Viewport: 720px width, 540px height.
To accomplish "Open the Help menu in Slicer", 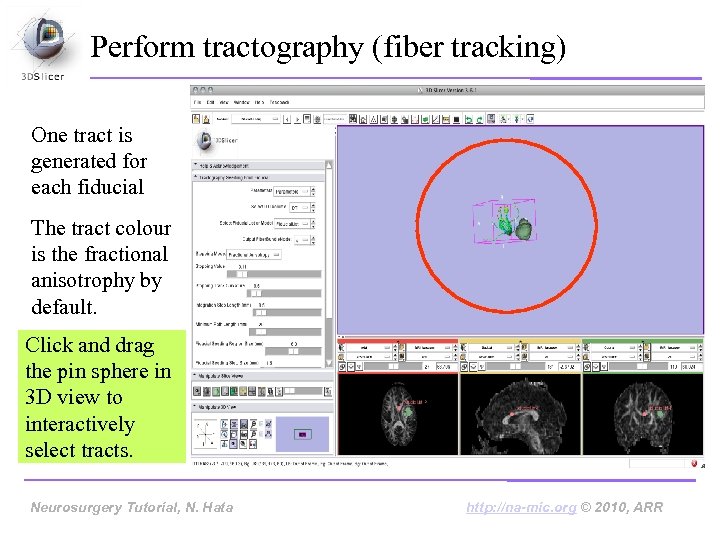I will tap(259, 102).
